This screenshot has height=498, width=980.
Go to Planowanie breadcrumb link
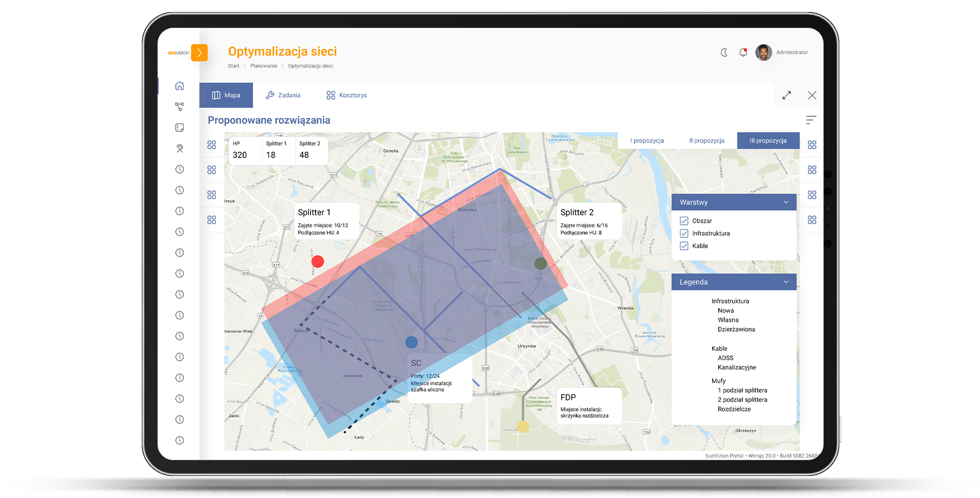[x=264, y=66]
